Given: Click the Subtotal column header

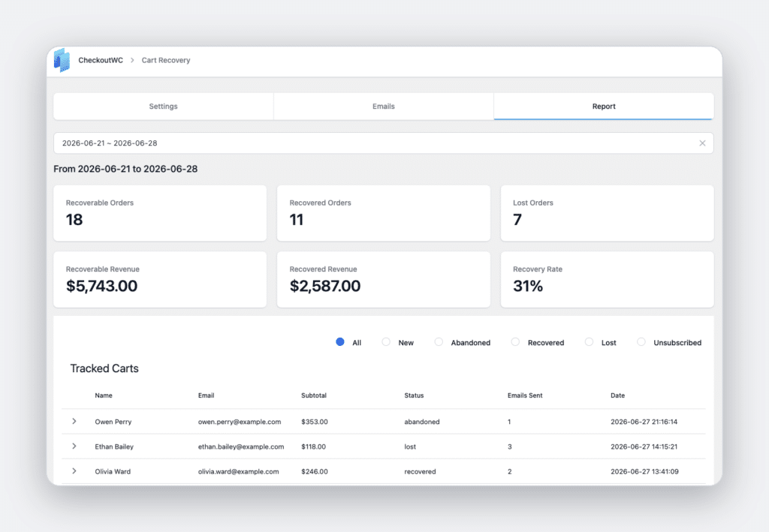Looking at the screenshot, I should point(314,395).
